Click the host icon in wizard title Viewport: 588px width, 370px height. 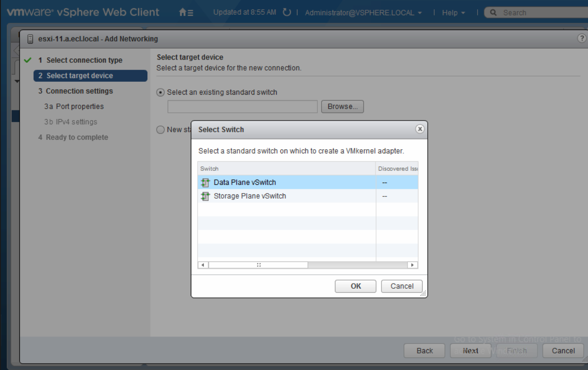(x=30, y=39)
